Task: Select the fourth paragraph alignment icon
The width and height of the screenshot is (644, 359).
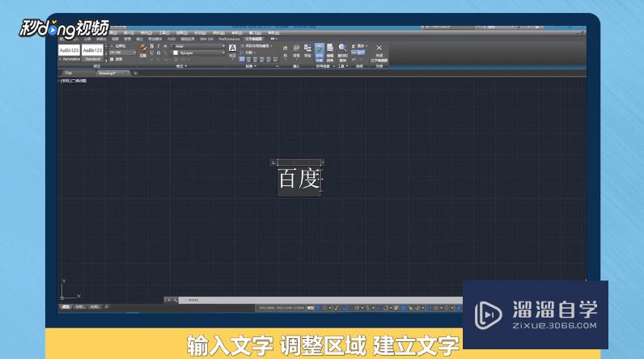Action: pyautogui.click(x=262, y=59)
